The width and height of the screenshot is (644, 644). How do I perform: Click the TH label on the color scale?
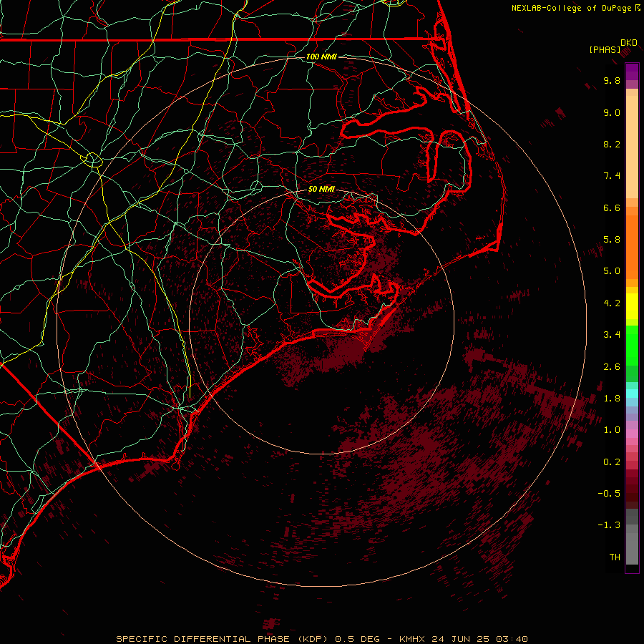[x=615, y=557]
